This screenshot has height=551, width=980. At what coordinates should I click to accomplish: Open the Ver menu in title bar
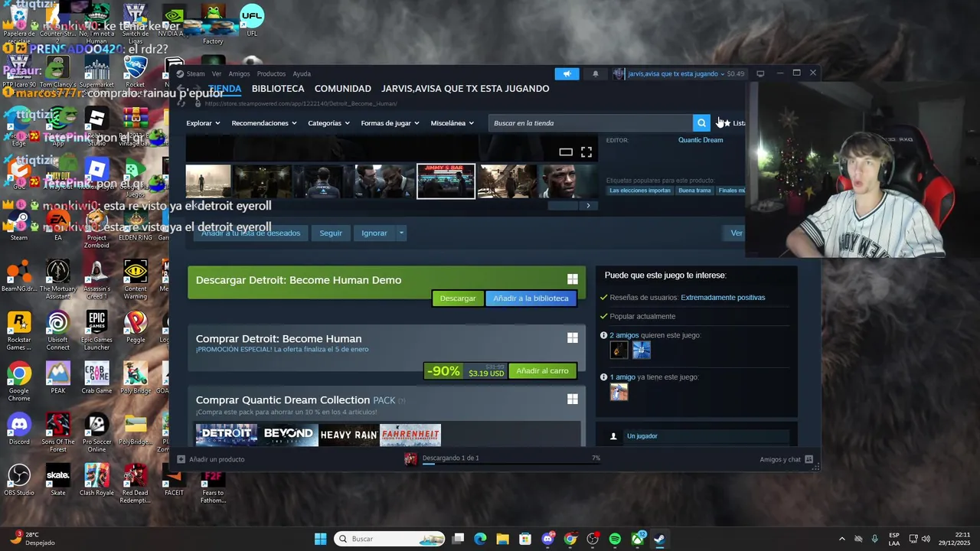(217, 73)
